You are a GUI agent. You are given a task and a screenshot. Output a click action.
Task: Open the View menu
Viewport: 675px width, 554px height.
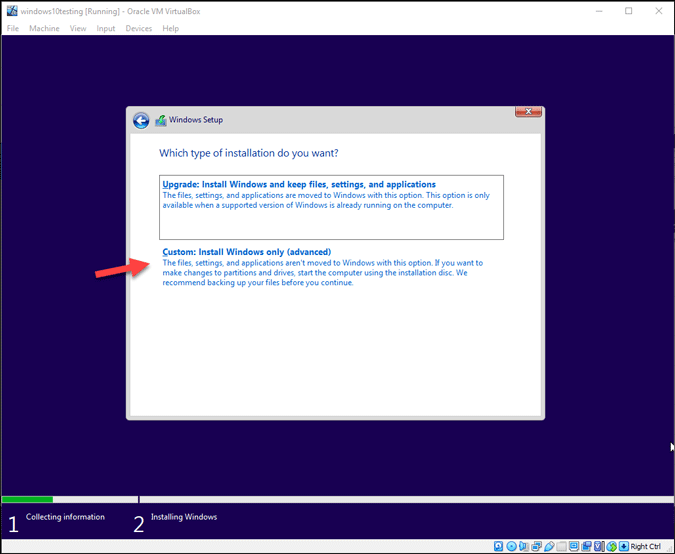(x=78, y=28)
